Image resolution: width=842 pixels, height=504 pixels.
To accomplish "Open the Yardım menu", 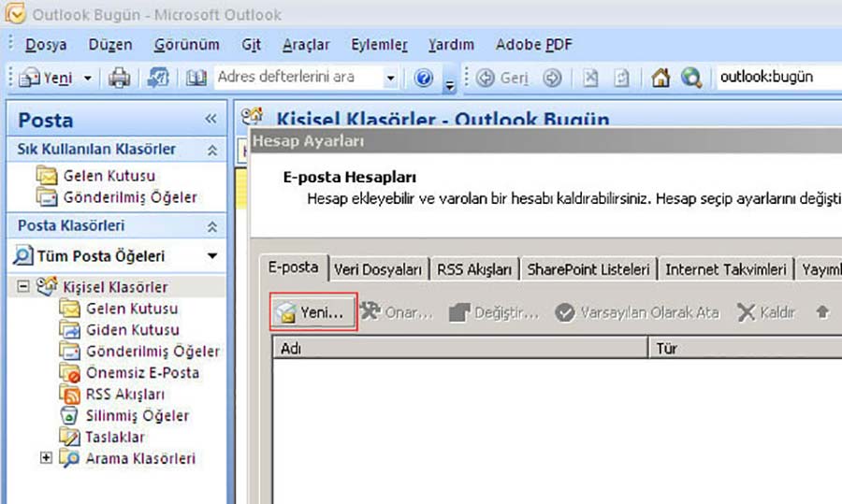I will (x=451, y=45).
